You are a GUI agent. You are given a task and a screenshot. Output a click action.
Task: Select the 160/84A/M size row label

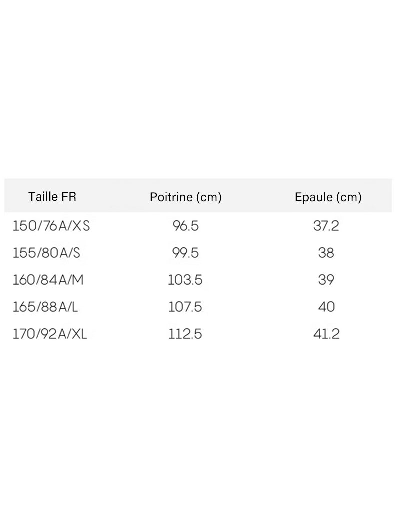pos(48,280)
